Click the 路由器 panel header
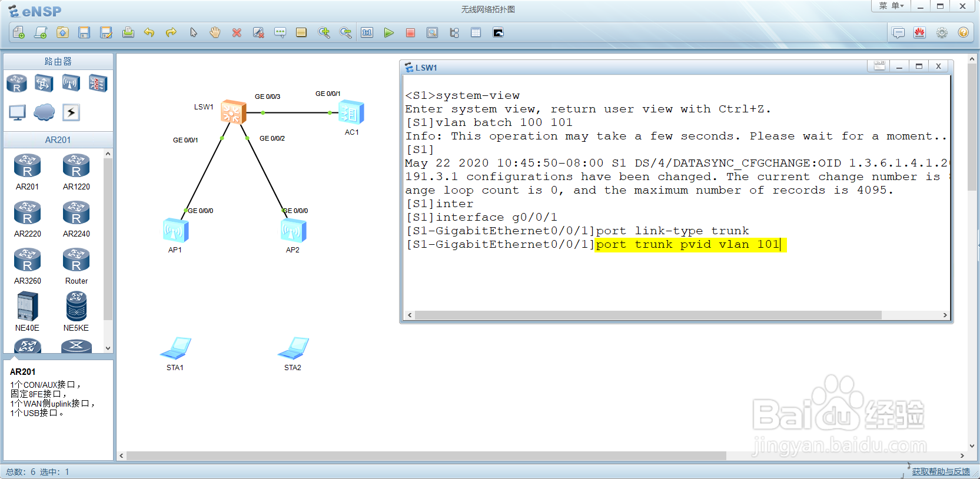This screenshot has height=479, width=980. point(58,61)
